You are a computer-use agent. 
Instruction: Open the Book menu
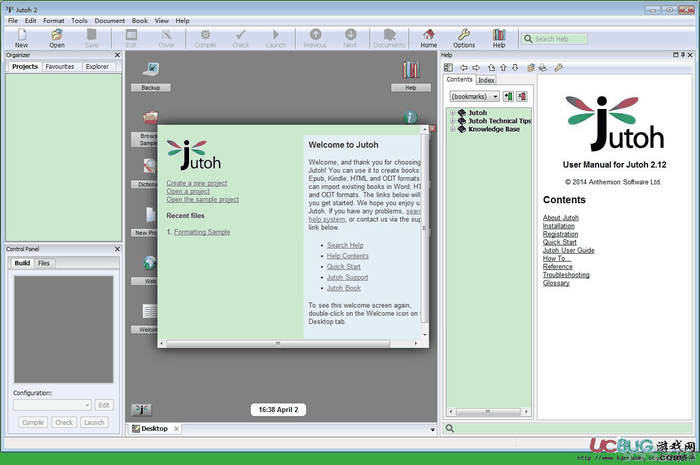click(x=140, y=21)
